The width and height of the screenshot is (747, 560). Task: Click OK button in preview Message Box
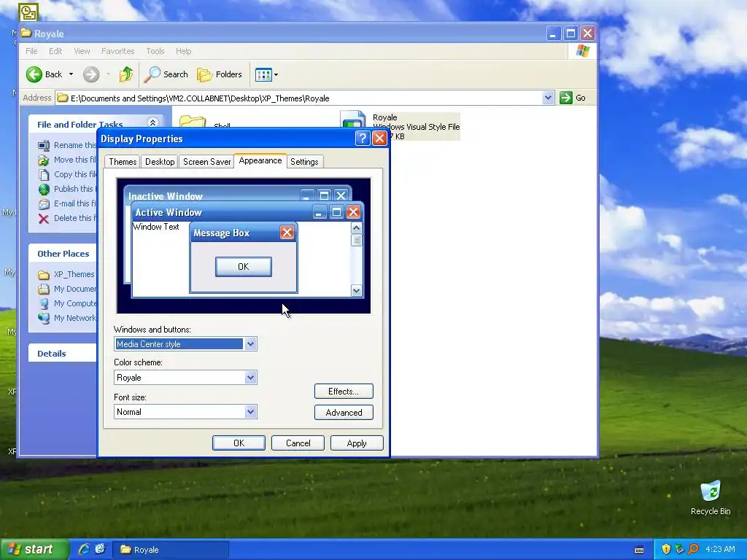[244, 267]
